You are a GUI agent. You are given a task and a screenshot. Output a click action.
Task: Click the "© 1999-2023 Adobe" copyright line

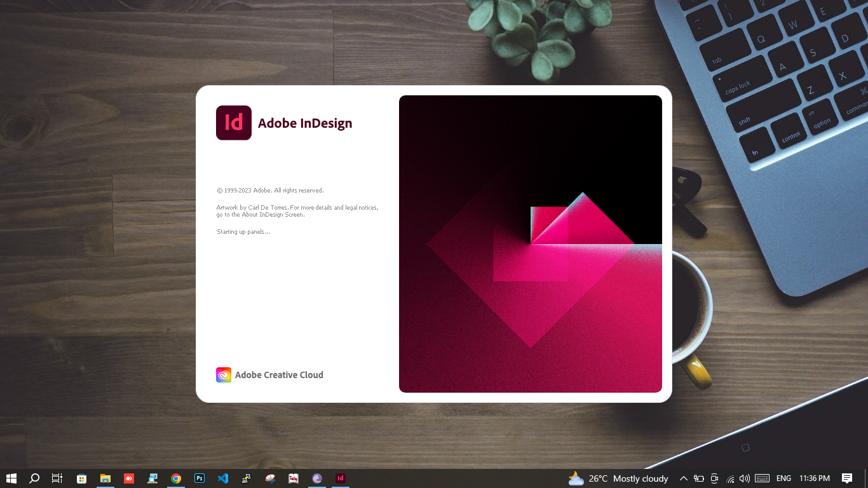[x=270, y=191]
